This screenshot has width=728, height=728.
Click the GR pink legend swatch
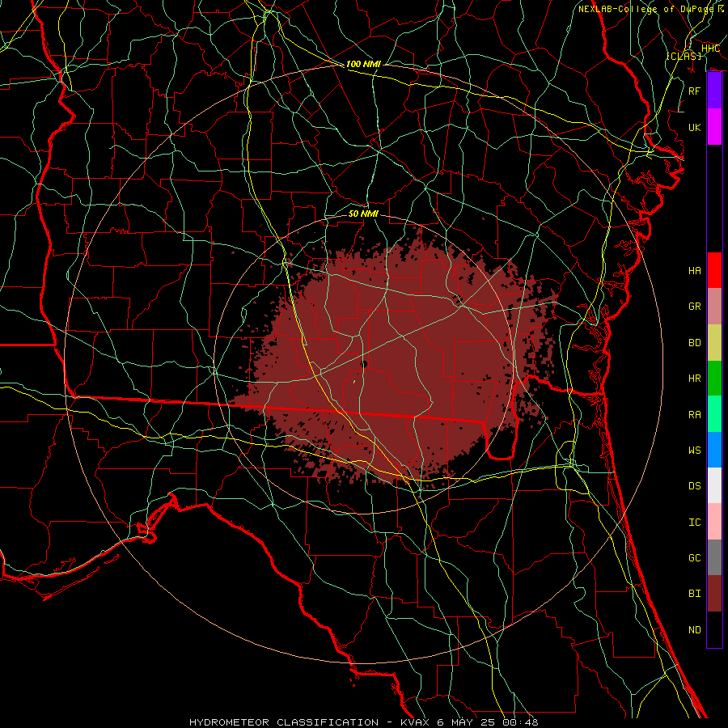click(x=714, y=306)
